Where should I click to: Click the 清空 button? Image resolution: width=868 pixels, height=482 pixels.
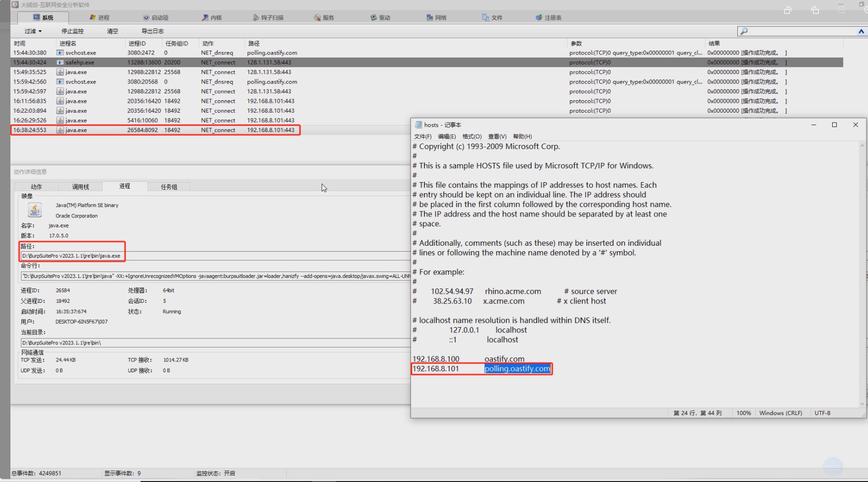coord(113,31)
